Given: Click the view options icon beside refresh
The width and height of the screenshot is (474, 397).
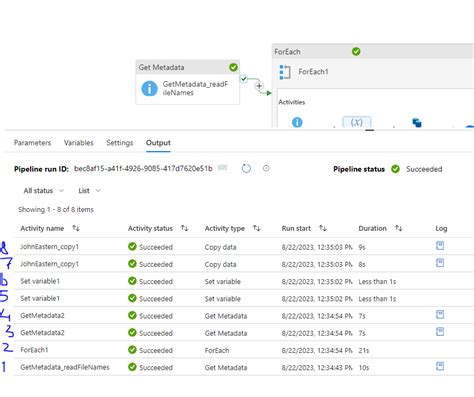Looking at the screenshot, I should pos(266,168).
